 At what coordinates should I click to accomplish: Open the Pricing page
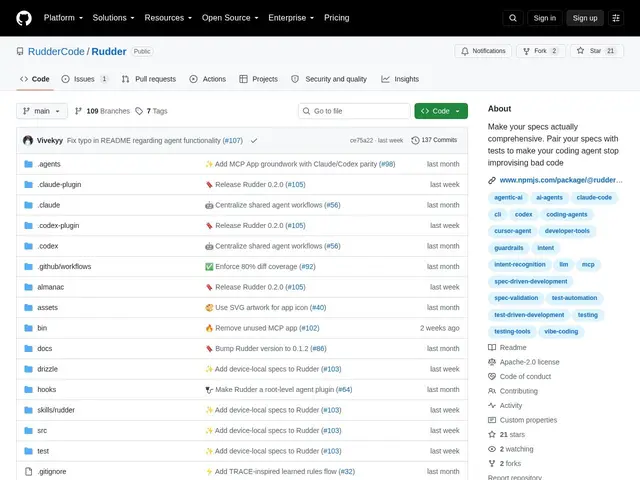(336, 18)
